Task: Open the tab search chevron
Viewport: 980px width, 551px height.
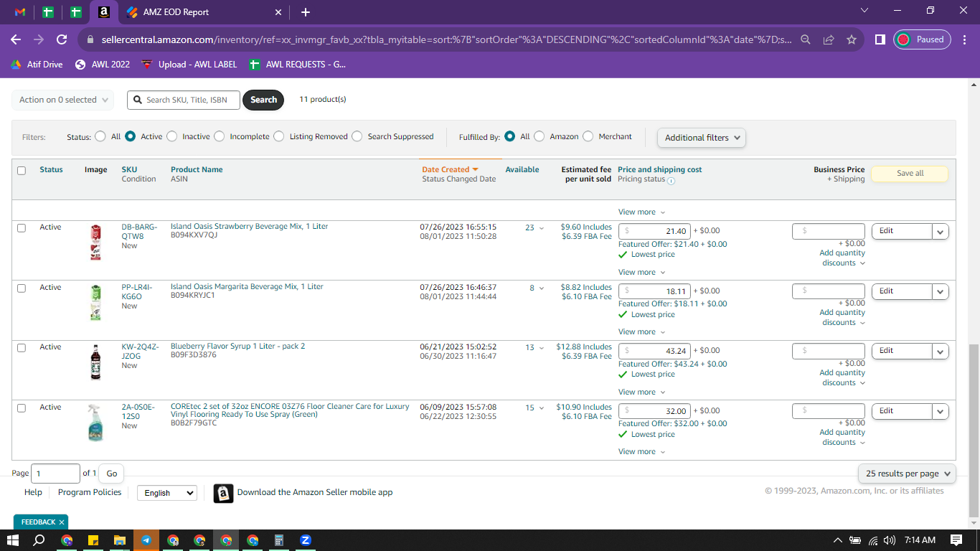Action: coord(864,11)
